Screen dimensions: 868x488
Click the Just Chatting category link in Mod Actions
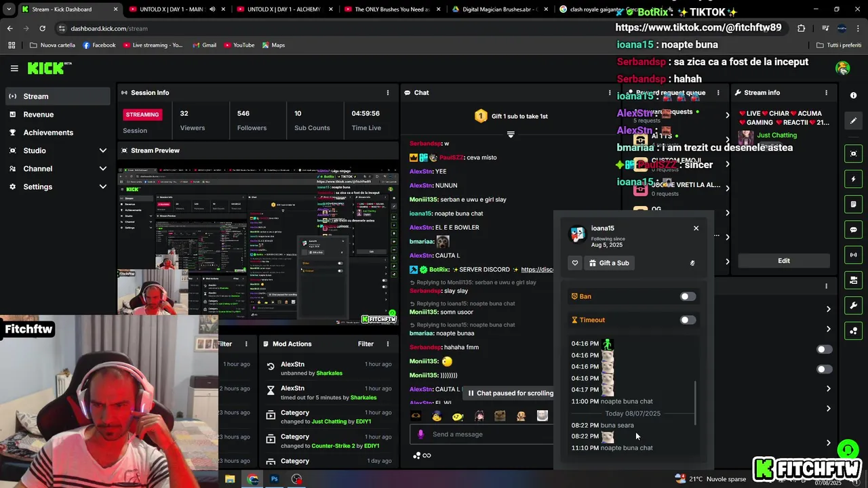[x=329, y=422]
